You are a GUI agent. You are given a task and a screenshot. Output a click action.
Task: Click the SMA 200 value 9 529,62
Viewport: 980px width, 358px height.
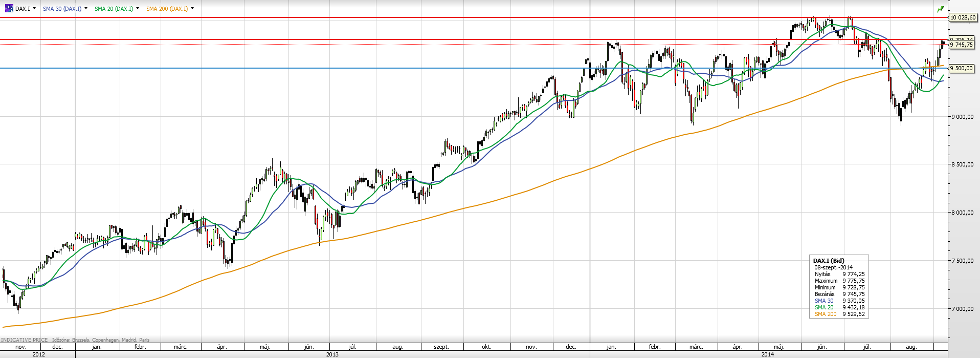(854, 314)
